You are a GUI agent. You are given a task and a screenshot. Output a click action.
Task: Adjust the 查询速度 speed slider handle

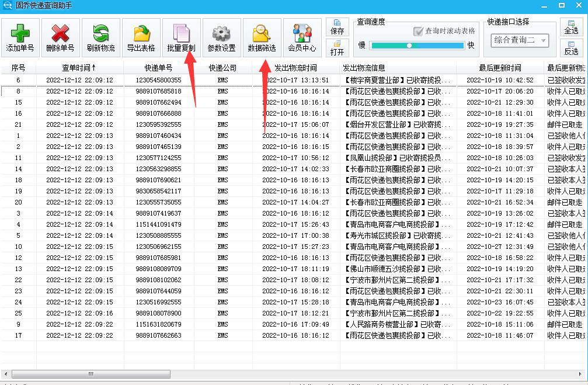(409, 46)
